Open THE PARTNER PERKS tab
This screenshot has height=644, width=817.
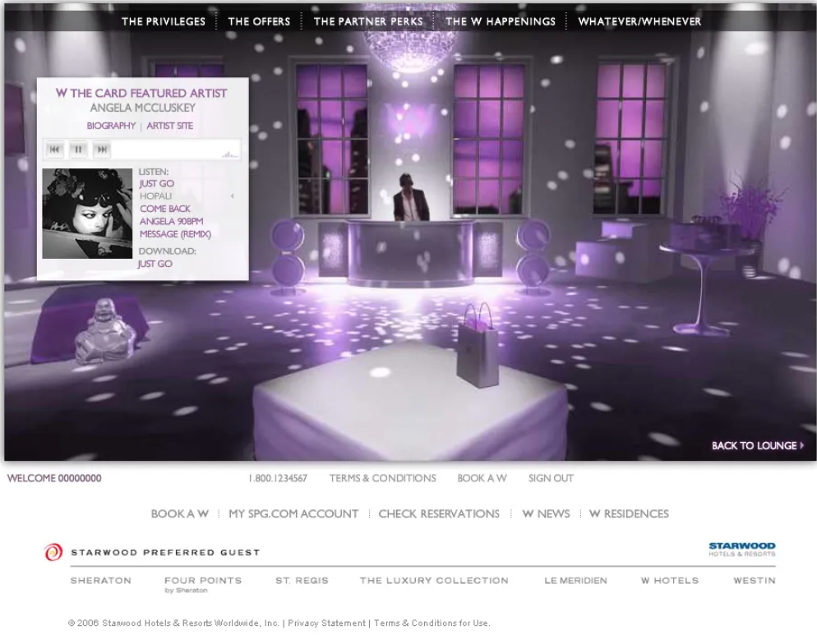[x=367, y=21]
